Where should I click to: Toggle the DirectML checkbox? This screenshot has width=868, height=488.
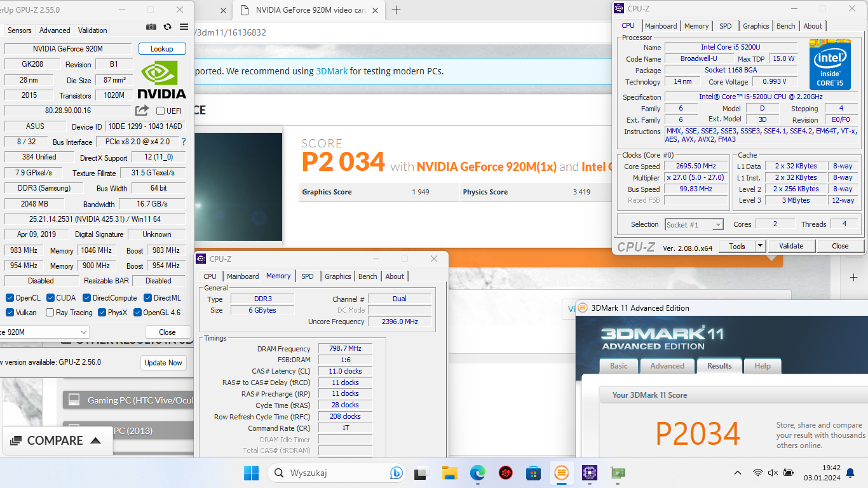(147, 297)
